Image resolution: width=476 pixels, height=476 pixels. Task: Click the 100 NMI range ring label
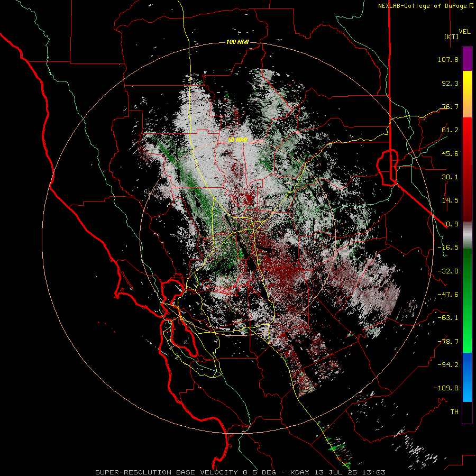(x=237, y=42)
